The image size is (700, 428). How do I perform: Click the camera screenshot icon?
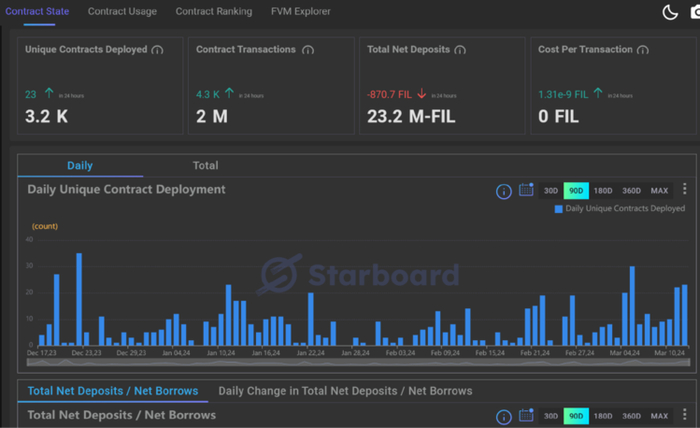click(x=694, y=12)
